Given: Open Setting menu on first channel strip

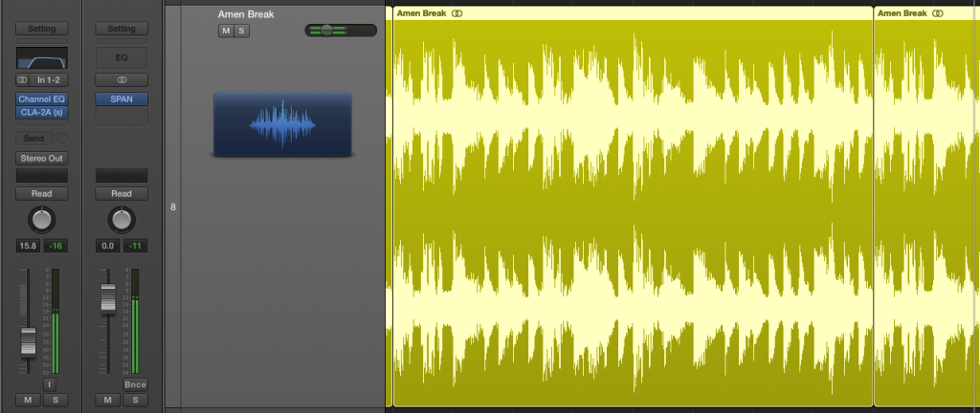Looking at the screenshot, I should point(41,29).
